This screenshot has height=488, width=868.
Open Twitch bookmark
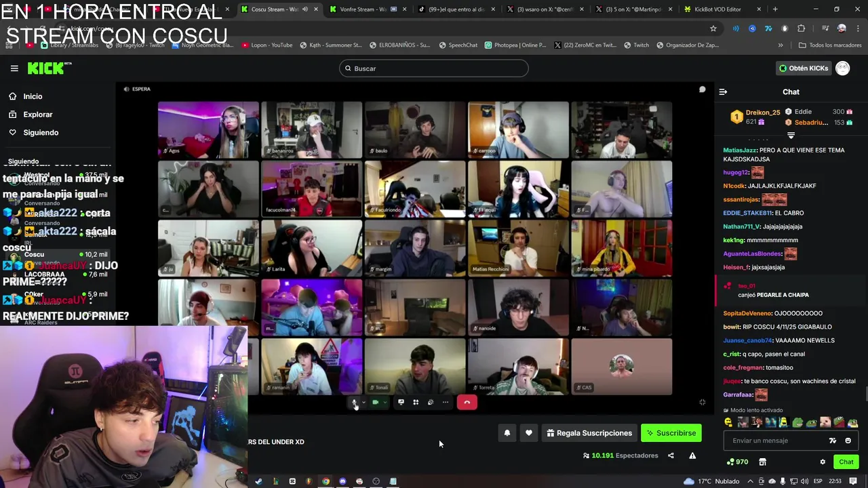click(636, 45)
